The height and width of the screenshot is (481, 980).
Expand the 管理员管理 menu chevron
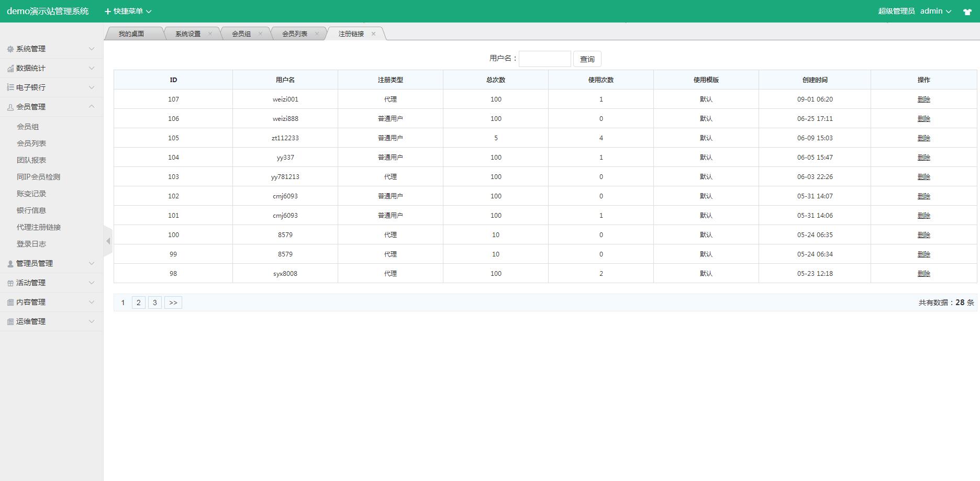[x=92, y=263]
